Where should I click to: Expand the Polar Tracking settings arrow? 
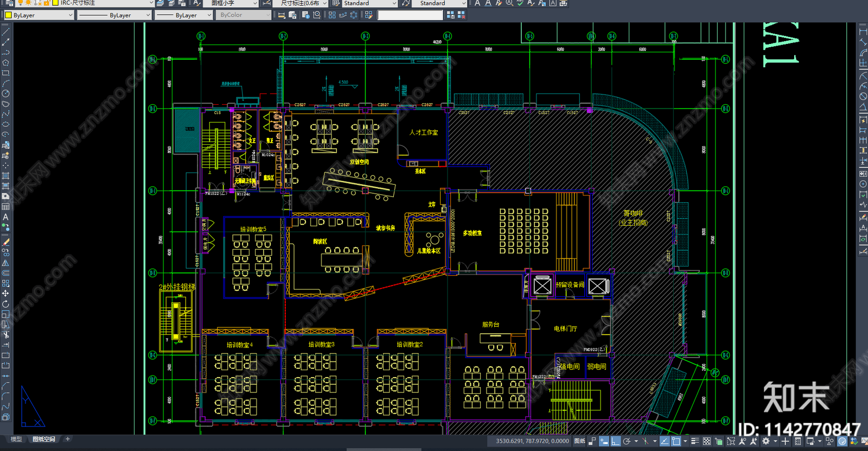click(x=636, y=441)
